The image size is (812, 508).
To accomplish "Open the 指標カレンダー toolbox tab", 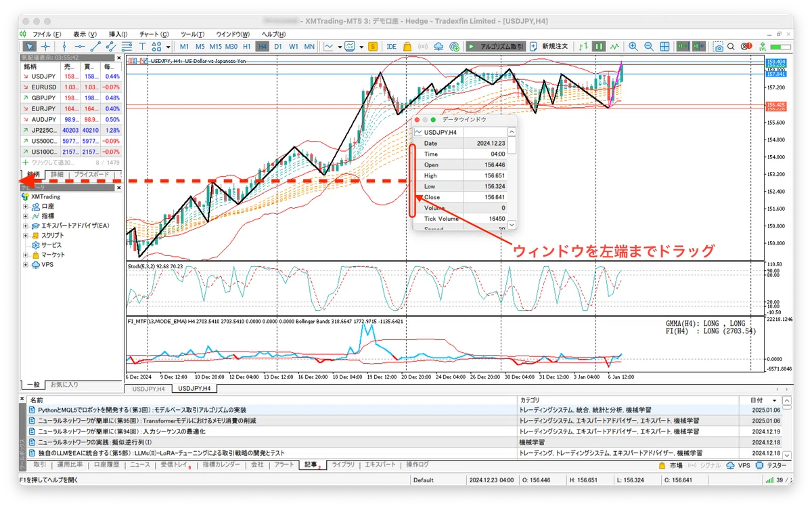I will click(221, 465).
